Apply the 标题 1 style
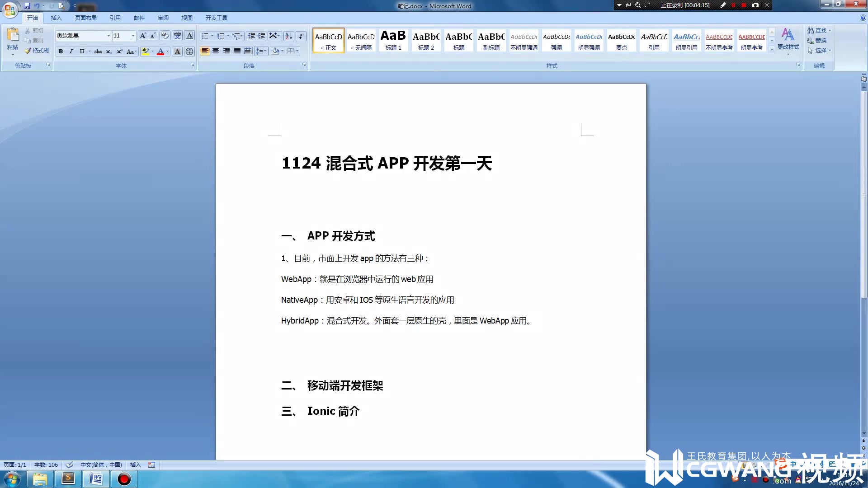The height and width of the screenshot is (488, 868). point(393,40)
